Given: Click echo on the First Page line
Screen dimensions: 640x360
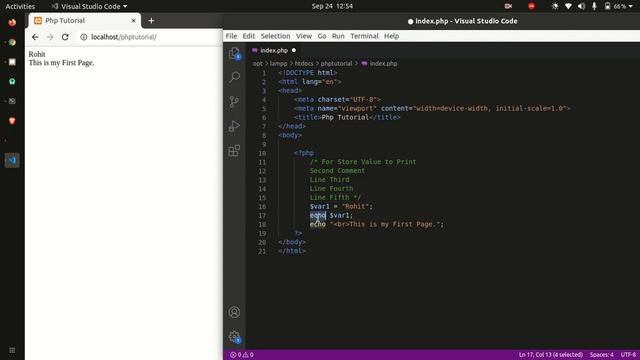Looking at the screenshot, I should (318, 224).
